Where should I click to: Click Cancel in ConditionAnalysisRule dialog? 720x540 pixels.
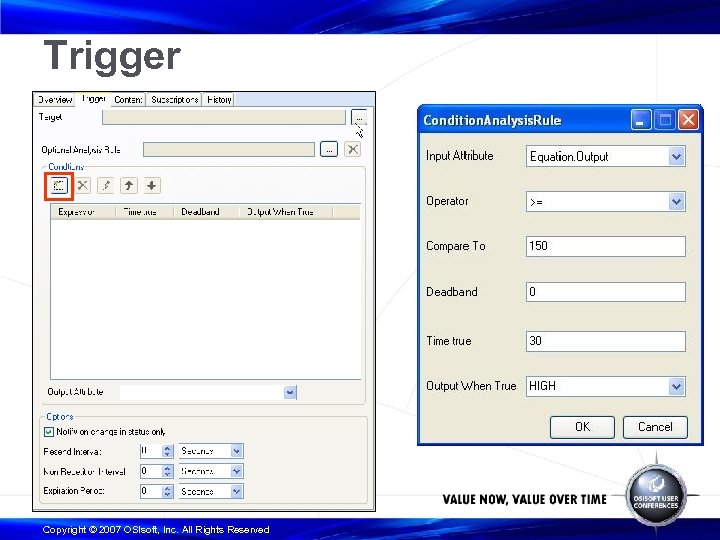[655, 427]
